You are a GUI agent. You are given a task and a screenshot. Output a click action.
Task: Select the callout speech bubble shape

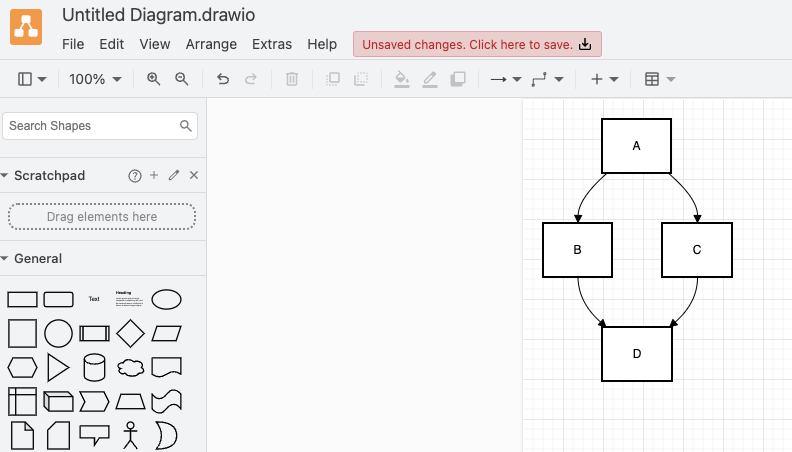click(94, 435)
